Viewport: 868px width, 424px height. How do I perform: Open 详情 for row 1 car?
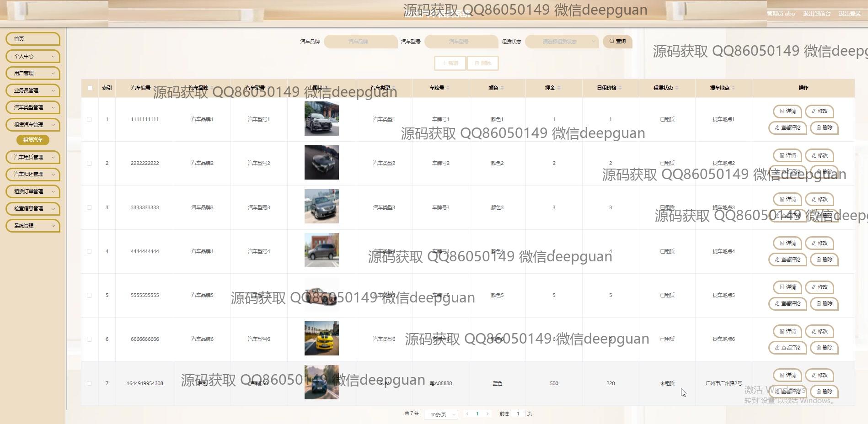point(787,111)
